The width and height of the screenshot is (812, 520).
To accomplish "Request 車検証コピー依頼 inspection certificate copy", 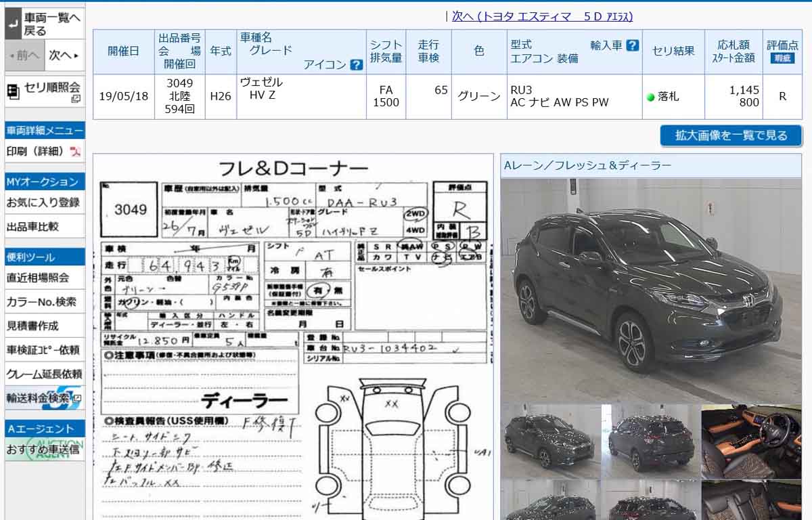I will click(x=45, y=350).
